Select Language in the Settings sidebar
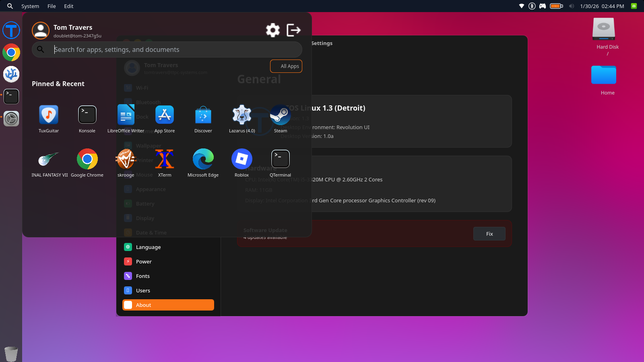Viewport: 644px width, 362px height. pyautogui.click(x=168, y=247)
